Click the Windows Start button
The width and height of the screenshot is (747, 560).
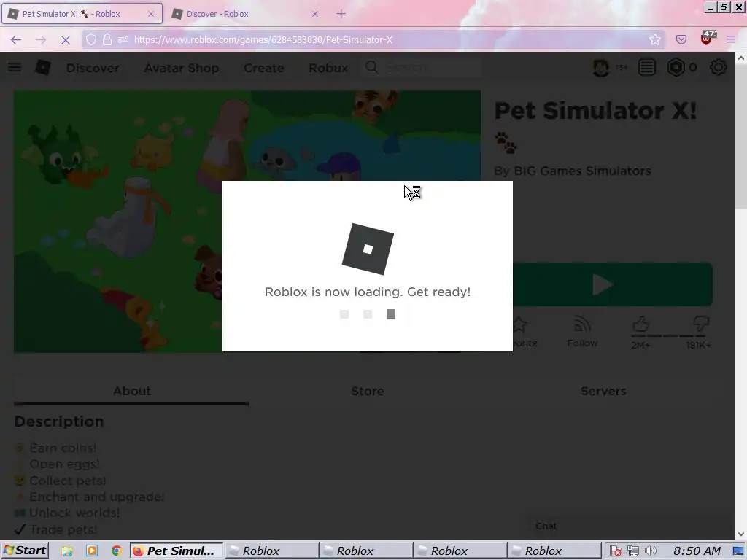[25, 551]
